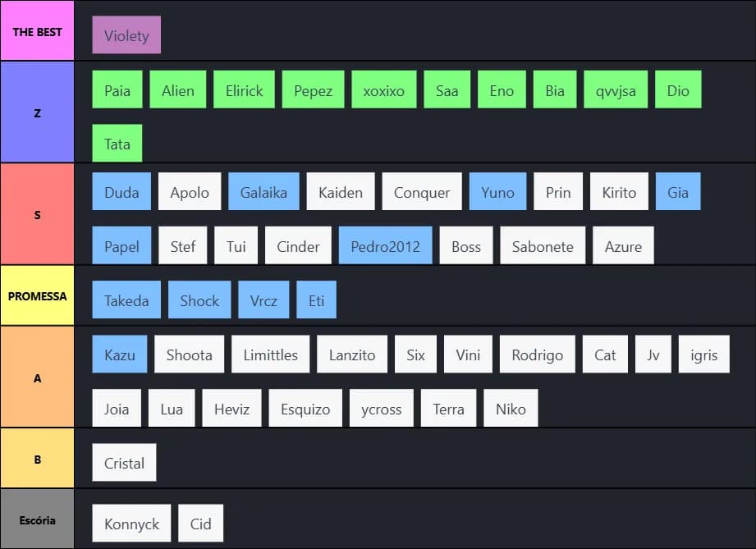
Task: Click the Pedro2012 item
Action: coord(385,245)
